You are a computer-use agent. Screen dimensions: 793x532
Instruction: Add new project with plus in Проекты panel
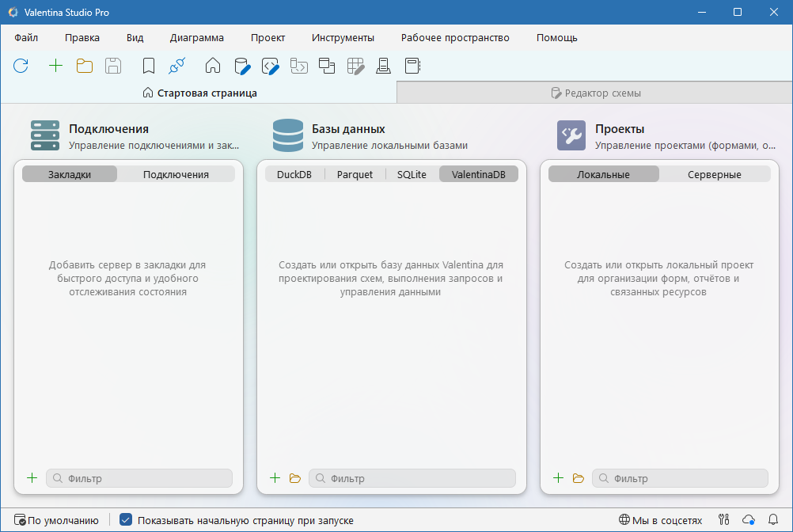point(558,478)
